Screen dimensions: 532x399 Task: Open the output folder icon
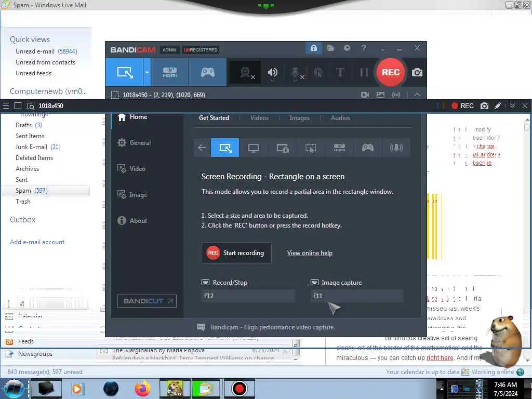[330, 48]
